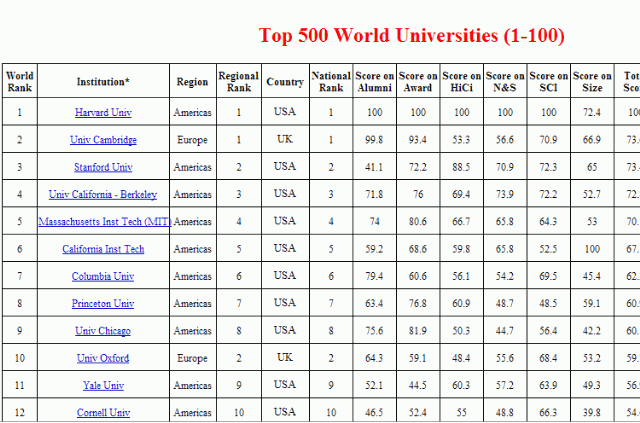Click Award score 76.8 for Princeton
Image resolution: width=640 pixels, height=423 pixels.
coord(418,304)
